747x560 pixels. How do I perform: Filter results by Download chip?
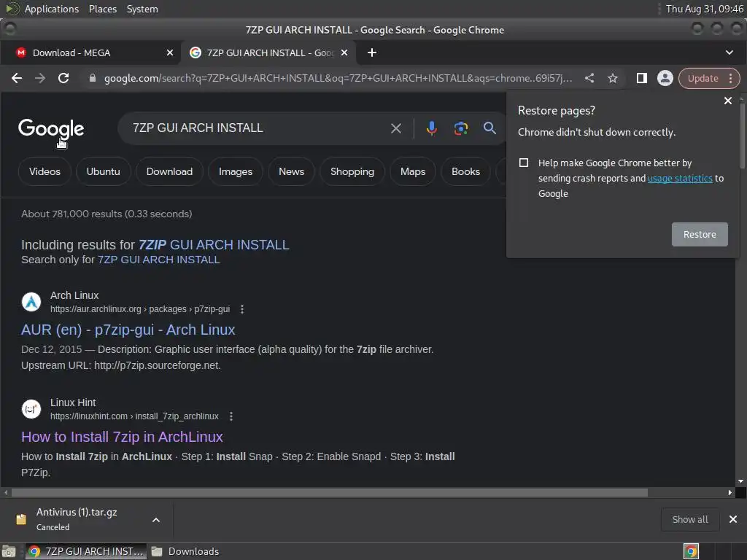[169, 171]
